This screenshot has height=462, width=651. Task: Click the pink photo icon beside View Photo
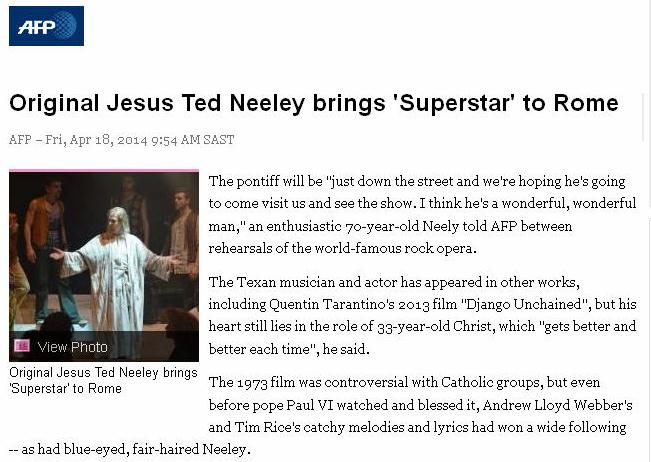pos(21,346)
